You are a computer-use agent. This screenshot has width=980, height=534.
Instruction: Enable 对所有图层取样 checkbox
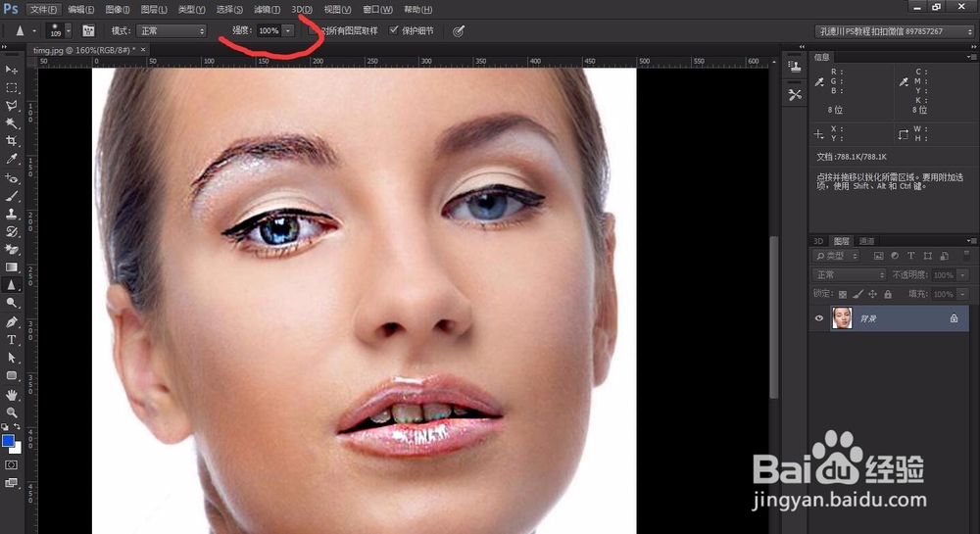(314, 30)
